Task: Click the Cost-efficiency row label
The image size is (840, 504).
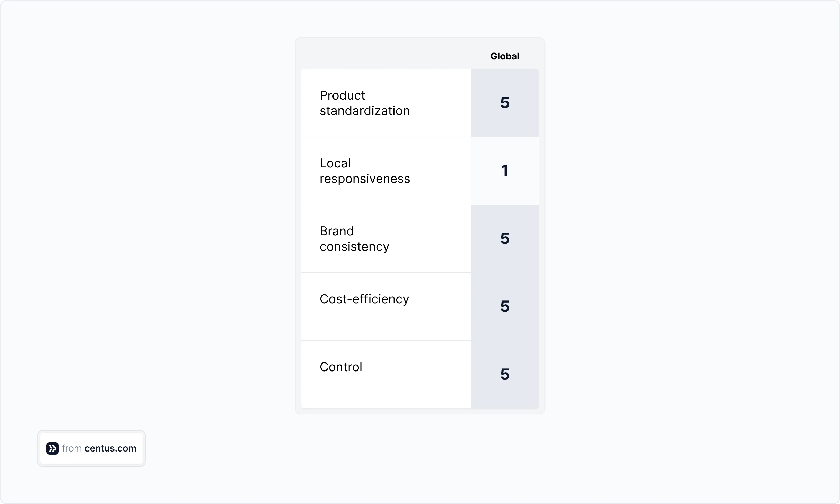Action: point(364,299)
